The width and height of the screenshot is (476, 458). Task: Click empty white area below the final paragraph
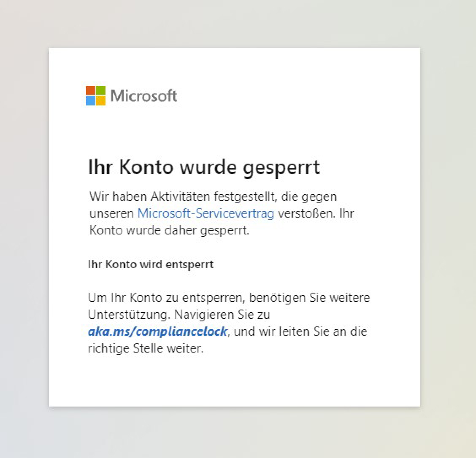tap(234, 382)
